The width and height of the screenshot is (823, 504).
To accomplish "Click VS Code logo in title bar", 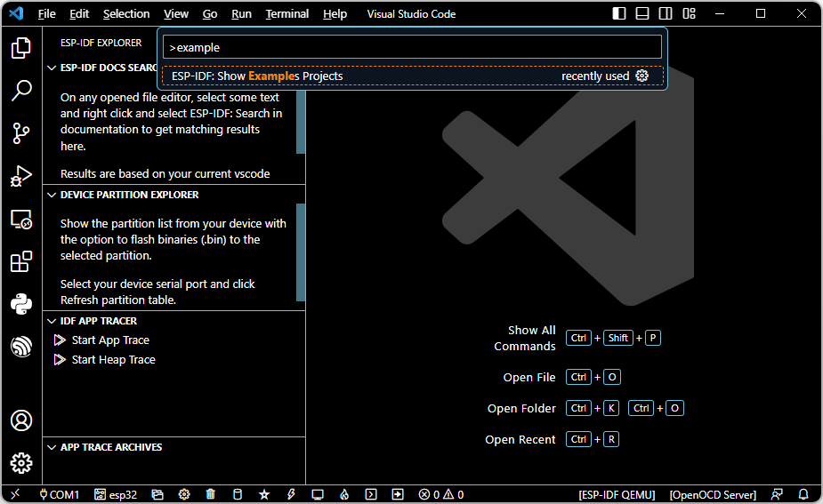I will [x=16, y=13].
